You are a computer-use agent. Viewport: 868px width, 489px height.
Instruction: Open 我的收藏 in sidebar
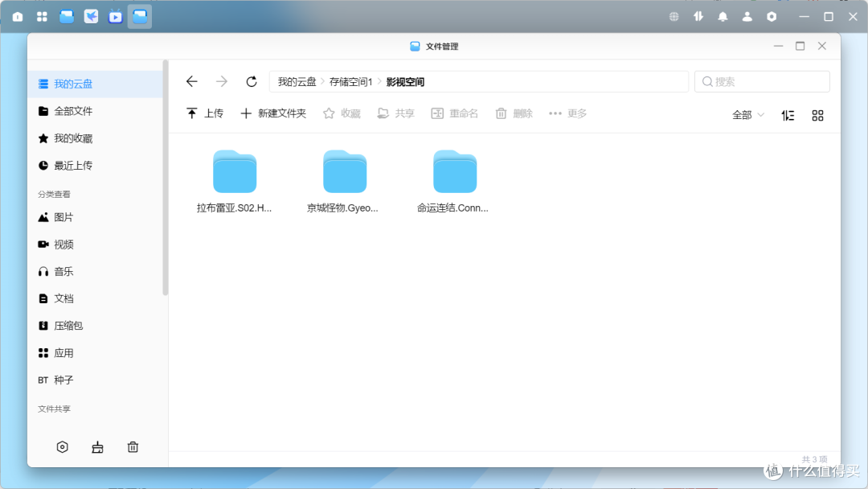pyautogui.click(x=95, y=138)
